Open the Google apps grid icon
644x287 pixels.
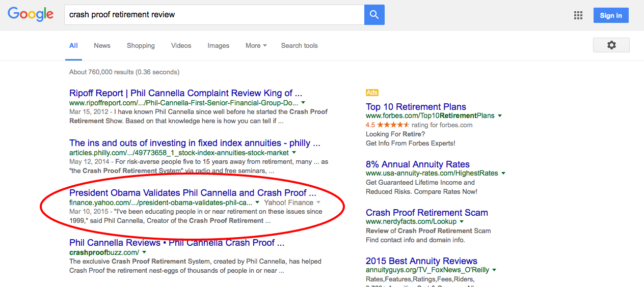tap(578, 15)
